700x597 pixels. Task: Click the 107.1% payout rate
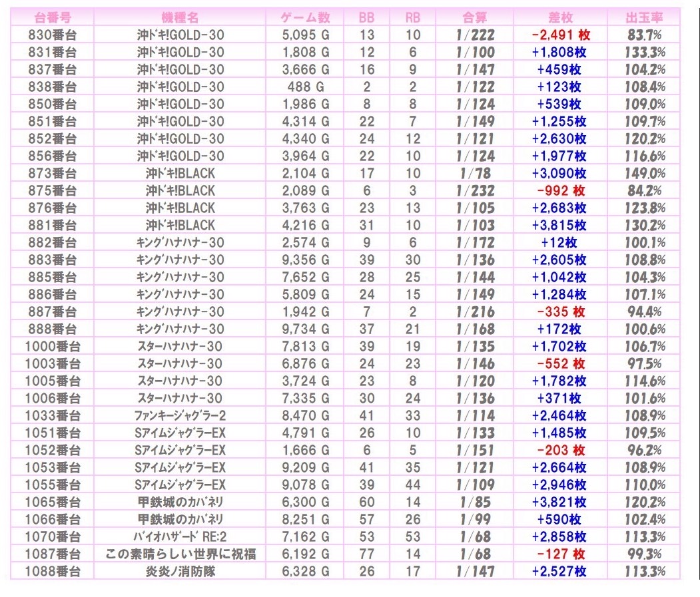pos(645,294)
